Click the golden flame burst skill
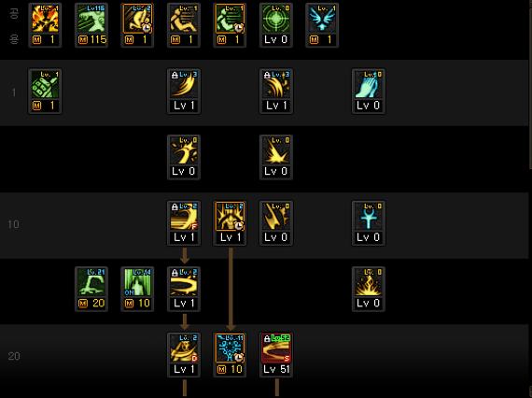532x398 pixels. 368,289
